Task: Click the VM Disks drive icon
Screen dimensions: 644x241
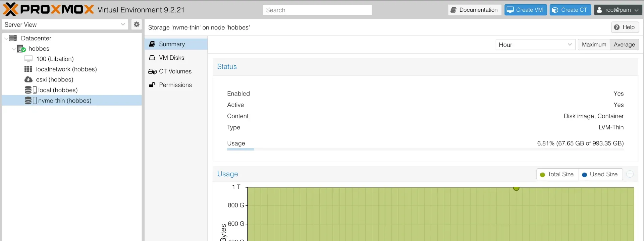Action: click(x=152, y=58)
